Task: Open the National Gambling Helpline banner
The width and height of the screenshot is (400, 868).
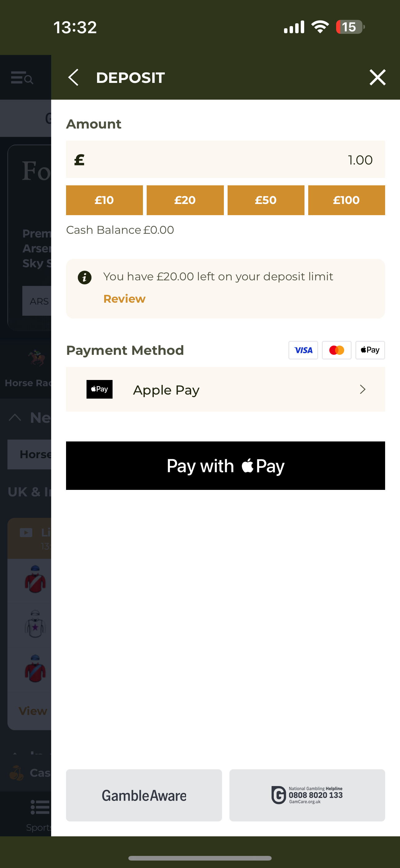Action: point(307,795)
